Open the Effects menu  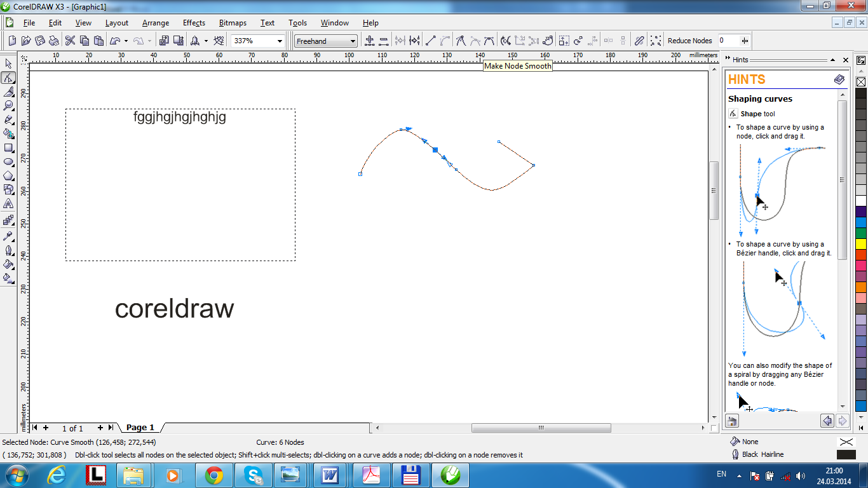pos(194,23)
